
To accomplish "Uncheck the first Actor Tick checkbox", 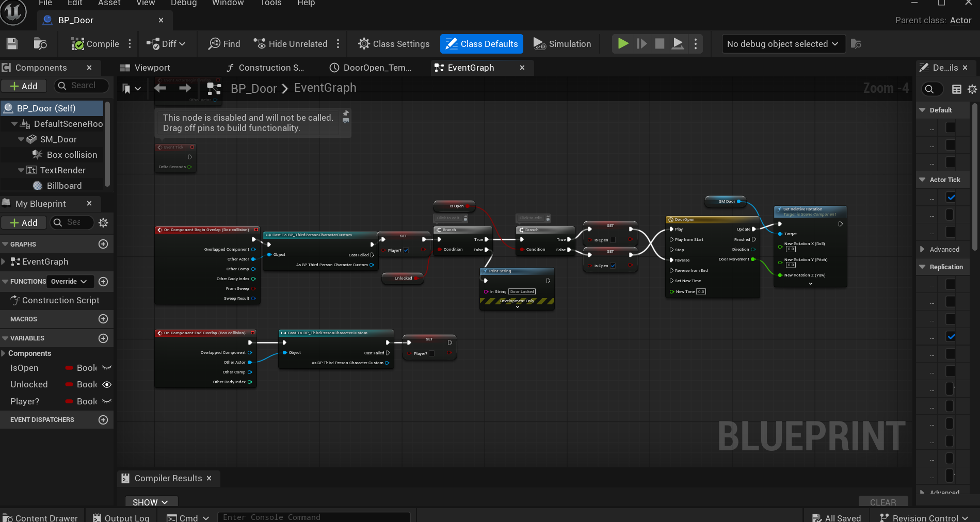I will [951, 197].
